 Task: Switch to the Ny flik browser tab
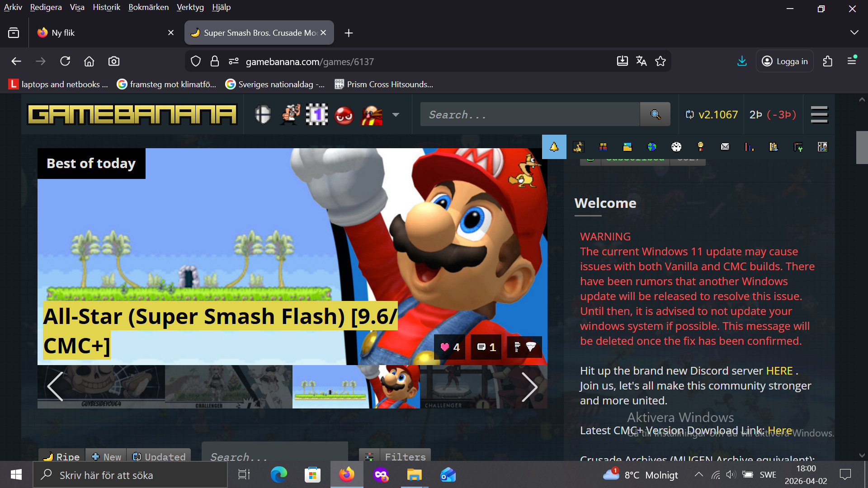106,33
